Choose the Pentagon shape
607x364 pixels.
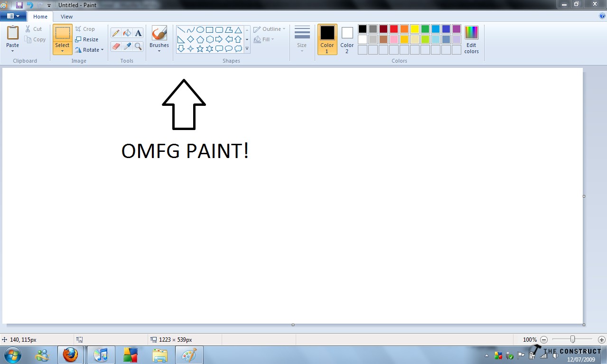coord(200,39)
